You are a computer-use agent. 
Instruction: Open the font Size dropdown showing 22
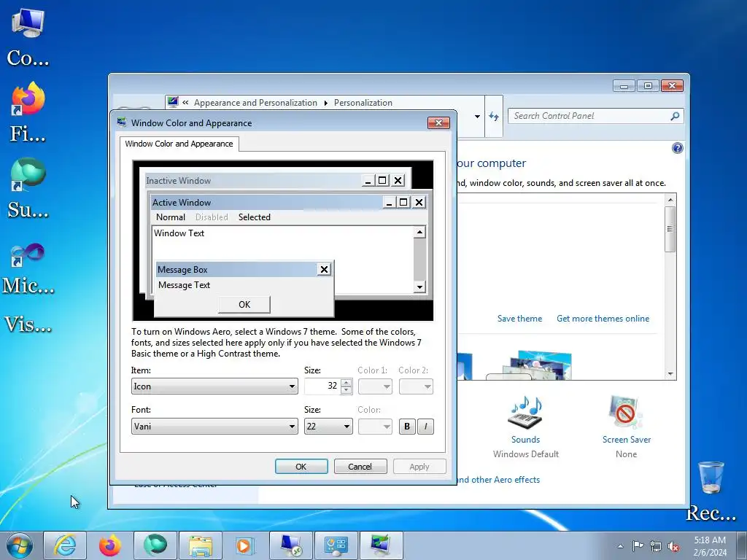328,426
